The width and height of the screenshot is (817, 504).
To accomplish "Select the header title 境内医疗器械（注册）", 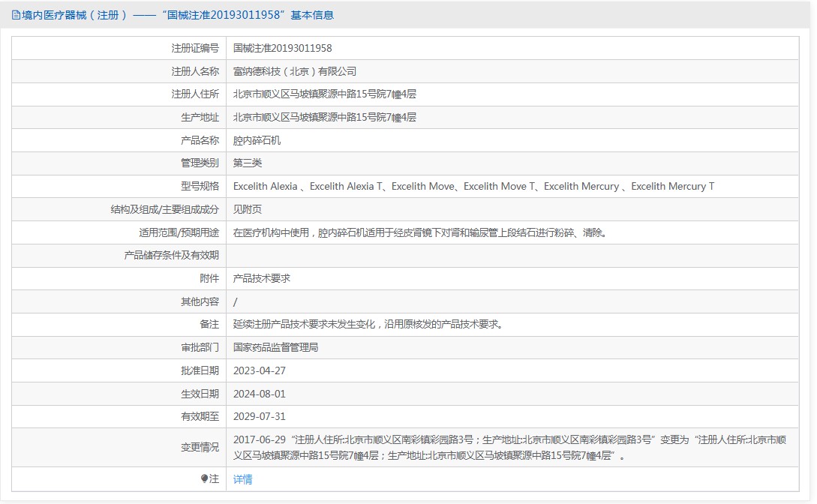I will [74, 15].
